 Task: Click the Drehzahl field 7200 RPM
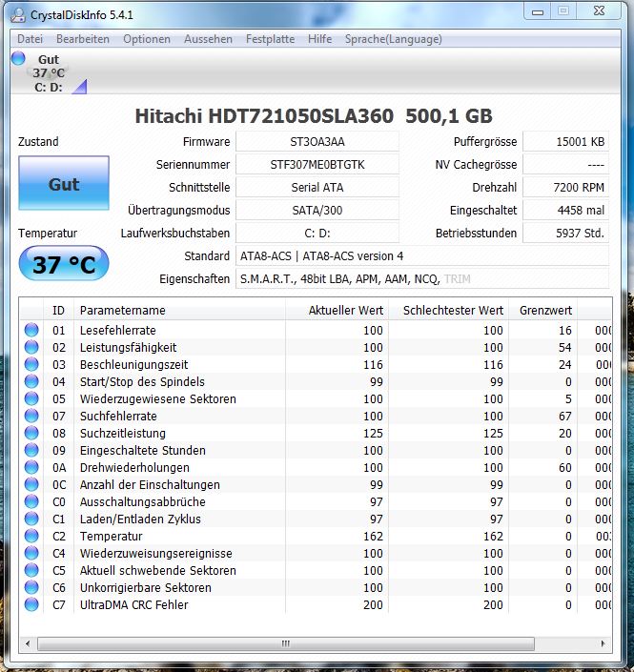pyautogui.click(x=566, y=187)
